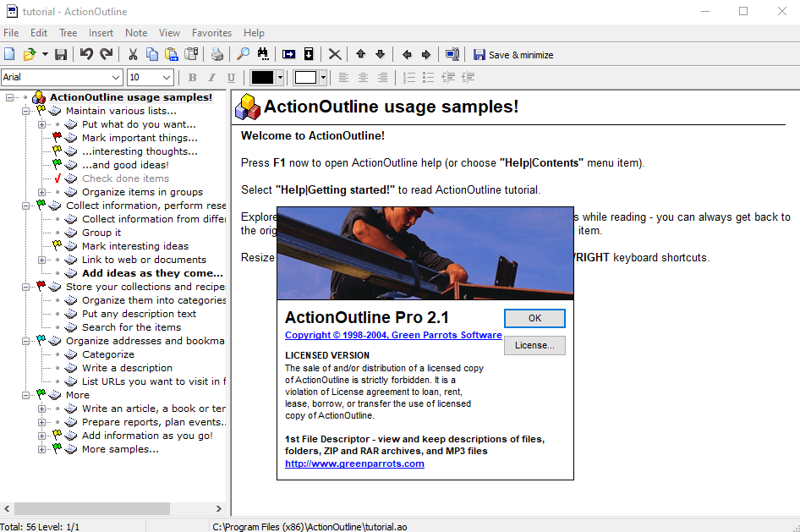The width and height of the screenshot is (800, 532).
Task: Expand the Organize items in groups node
Action: tap(41, 192)
